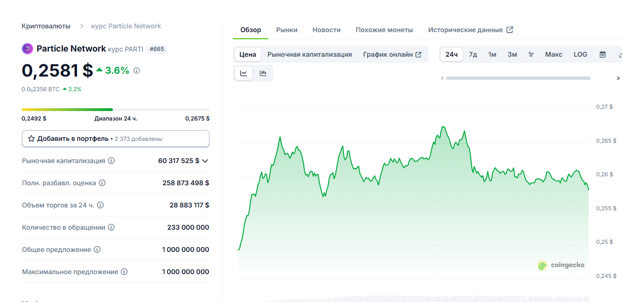Set chart range to 1м
This screenshot has height=302, width=644.
pos(492,54)
